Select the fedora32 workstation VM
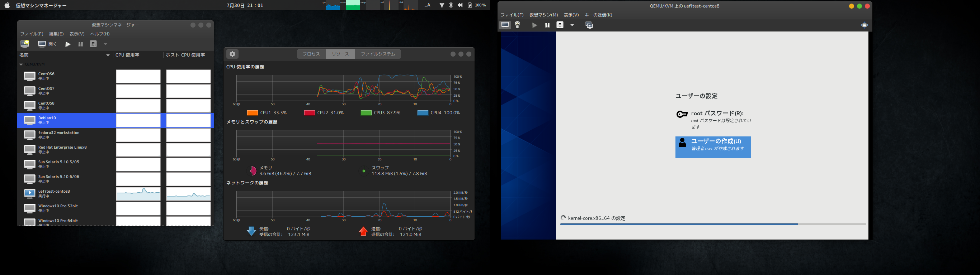This screenshot has height=275, width=980. point(115,135)
